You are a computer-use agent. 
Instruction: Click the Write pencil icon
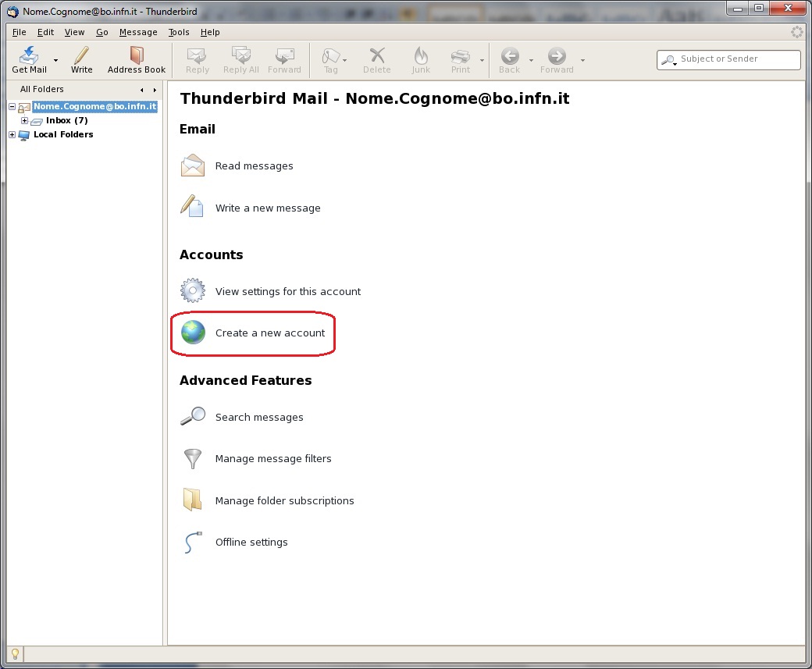click(x=81, y=55)
